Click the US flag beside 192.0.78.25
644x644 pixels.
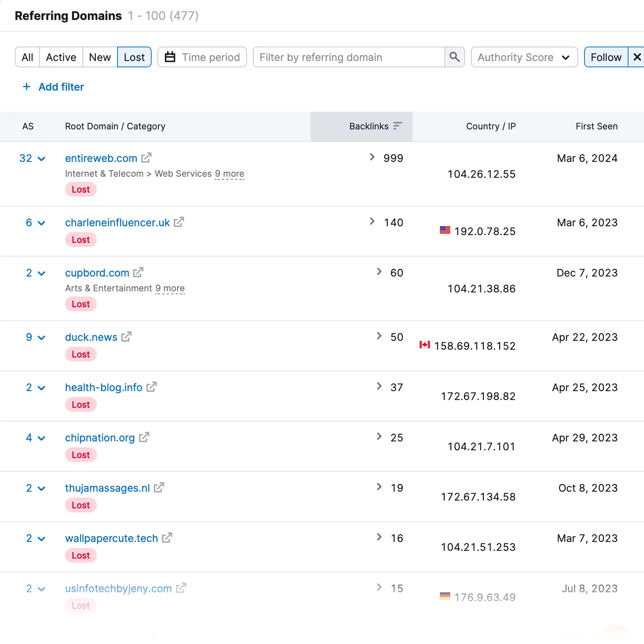click(x=445, y=230)
